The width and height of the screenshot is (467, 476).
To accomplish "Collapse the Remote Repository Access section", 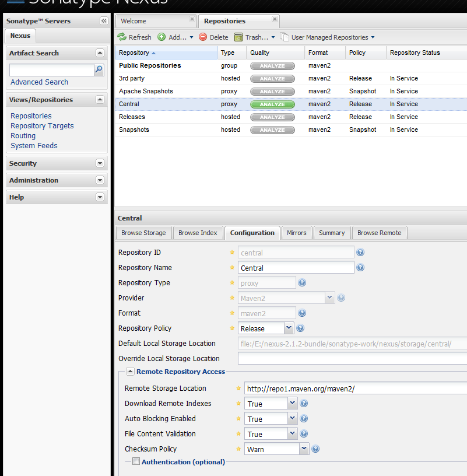I will (x=130, y=371).
